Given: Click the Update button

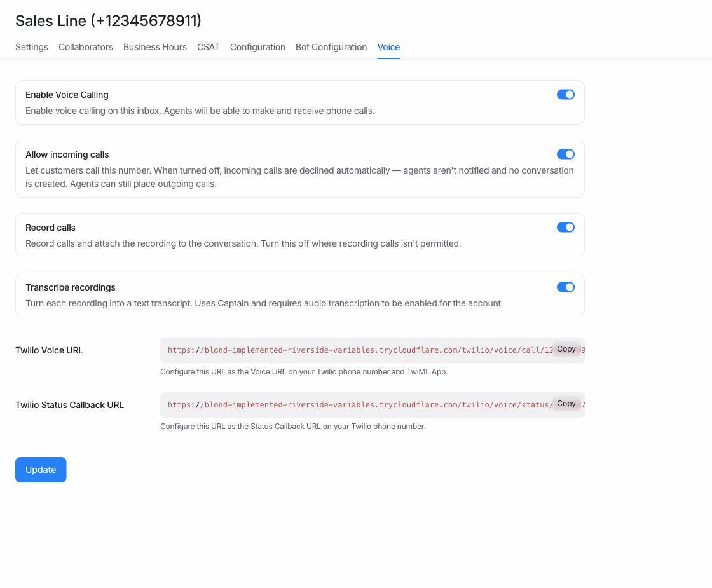Looking at the screenshot, I should click(41, 470).
